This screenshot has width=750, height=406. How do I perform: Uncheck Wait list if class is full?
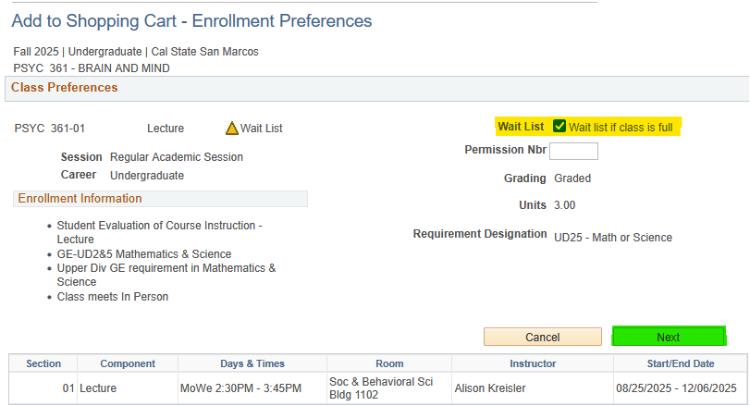pyautogui.click(x=559, y=126)
